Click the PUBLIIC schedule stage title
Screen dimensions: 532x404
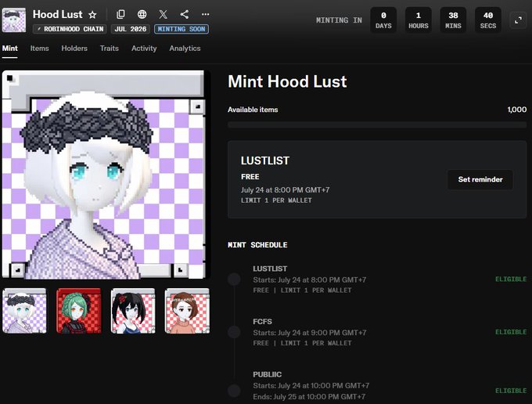click(268, 374)
